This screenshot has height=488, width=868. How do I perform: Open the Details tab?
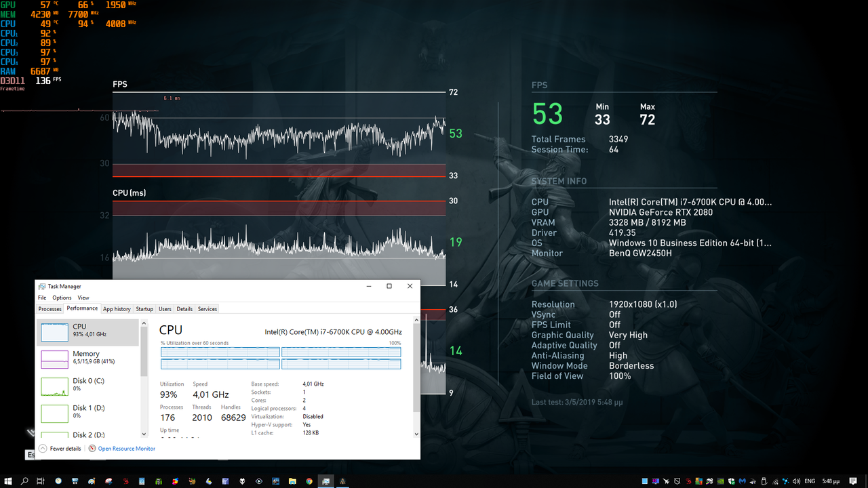click(x=184, y=309)
